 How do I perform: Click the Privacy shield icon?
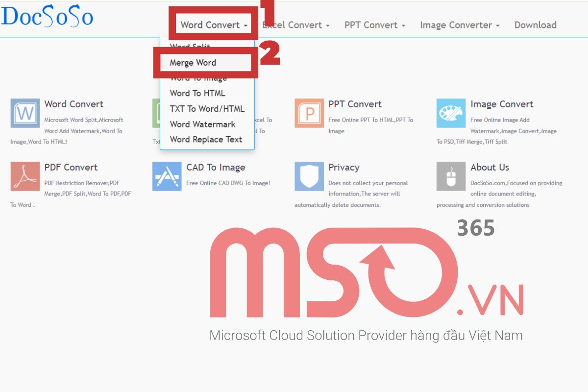coord(309,176)
